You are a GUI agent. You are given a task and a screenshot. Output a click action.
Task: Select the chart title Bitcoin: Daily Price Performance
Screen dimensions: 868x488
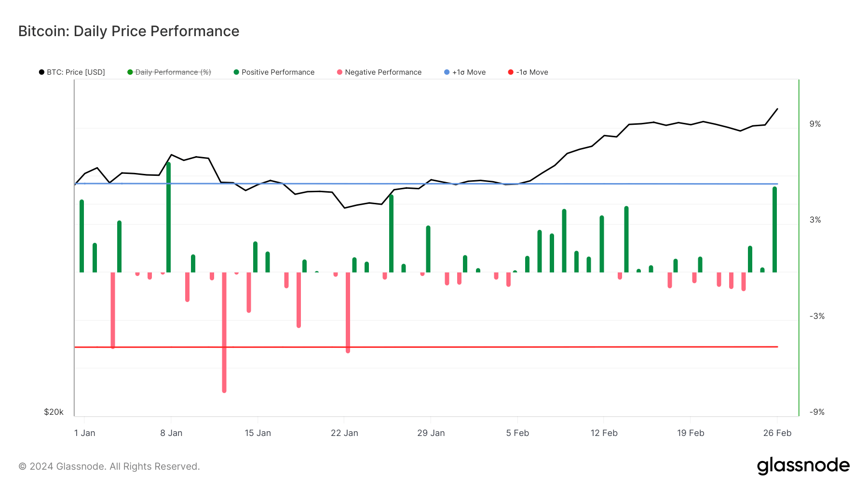point(128,31)
